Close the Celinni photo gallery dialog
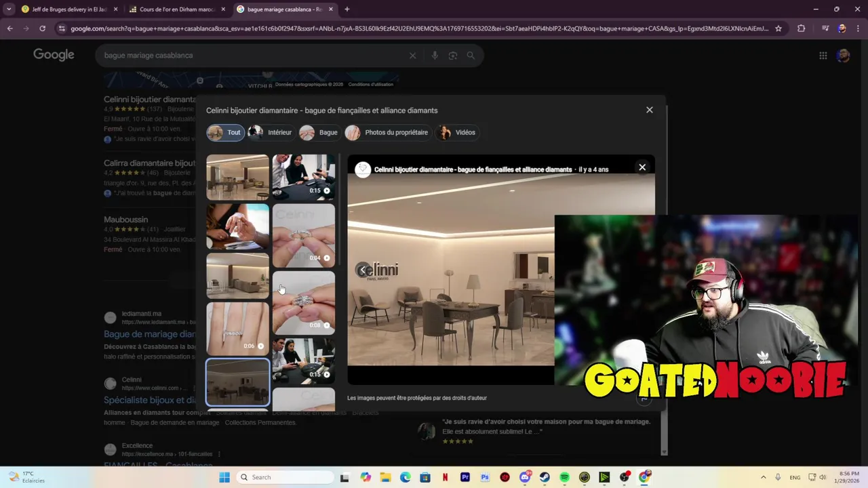The height and width of the screenshot is (488, 868). point(649,110)
